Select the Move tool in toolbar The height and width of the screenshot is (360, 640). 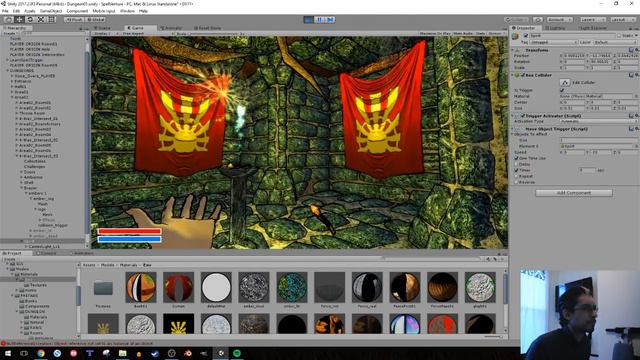[19, 19]
